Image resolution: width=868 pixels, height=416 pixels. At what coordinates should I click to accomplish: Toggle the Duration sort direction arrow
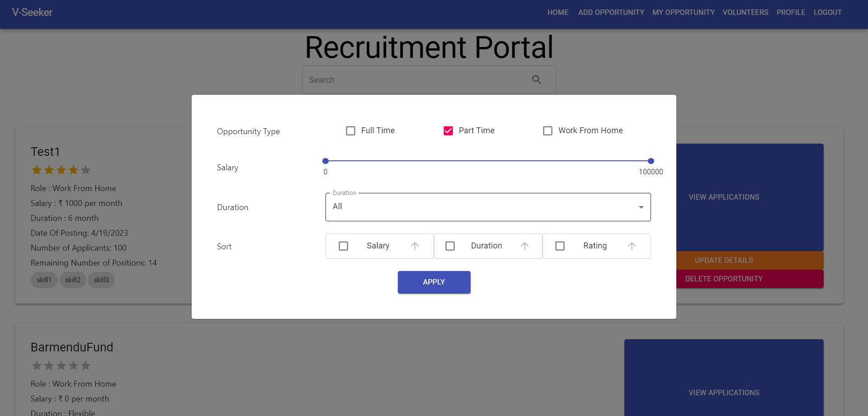[x=524, y=246]
